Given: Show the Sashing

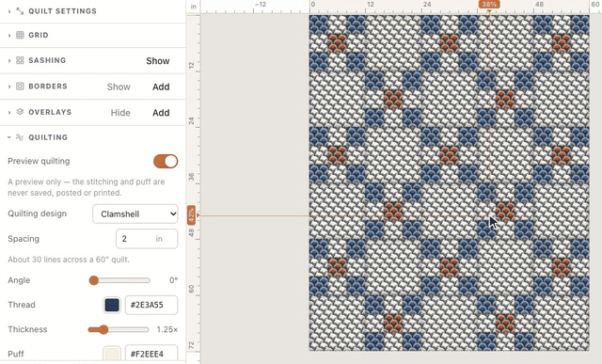Looking at the screenshot, I should pos(158,61).
